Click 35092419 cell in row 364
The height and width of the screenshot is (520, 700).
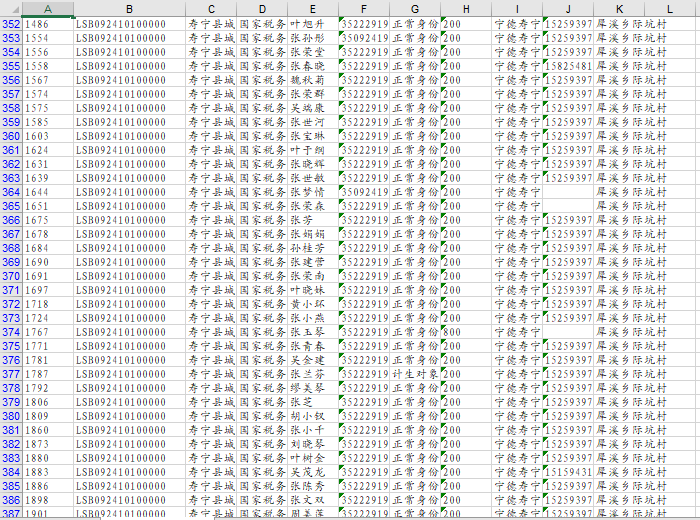364,192
